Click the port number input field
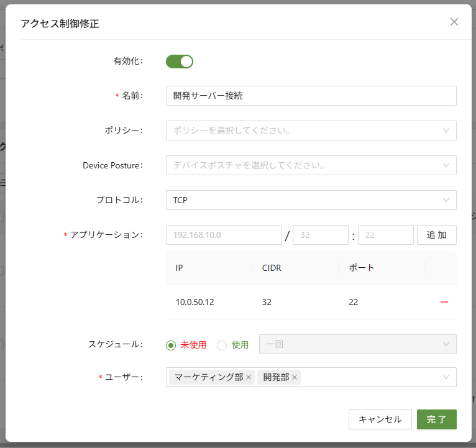The image size is (476, 448). [x=385, y=235]
